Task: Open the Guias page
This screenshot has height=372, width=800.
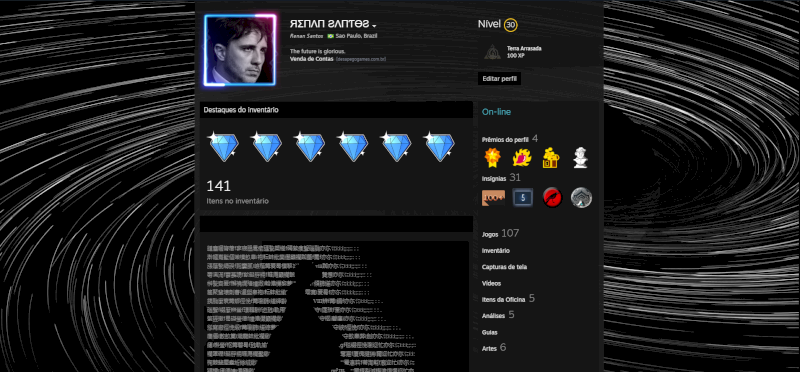Action: (x=490, y=332)
